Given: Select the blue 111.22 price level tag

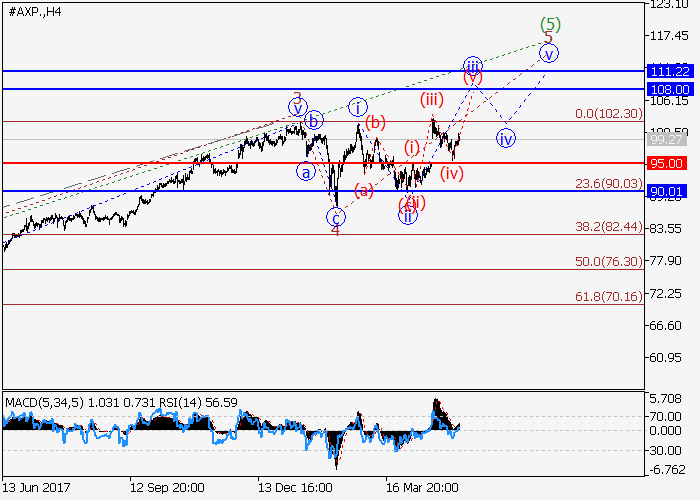Looking at the screenshot, I should click(x=671, y=71).
